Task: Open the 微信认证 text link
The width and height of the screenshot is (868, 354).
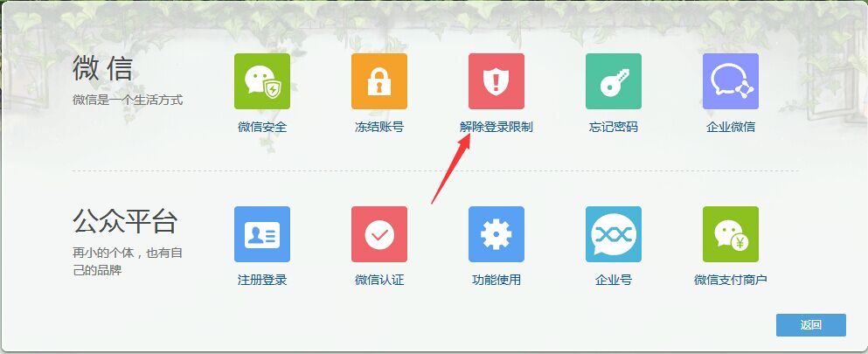Action: 379,280
